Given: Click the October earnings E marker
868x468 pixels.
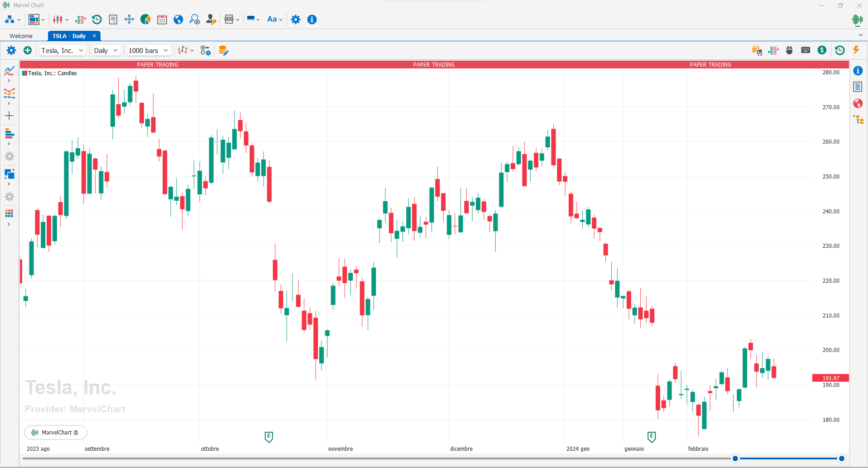Looking at the screenshot, I should (x=269, y=437).
